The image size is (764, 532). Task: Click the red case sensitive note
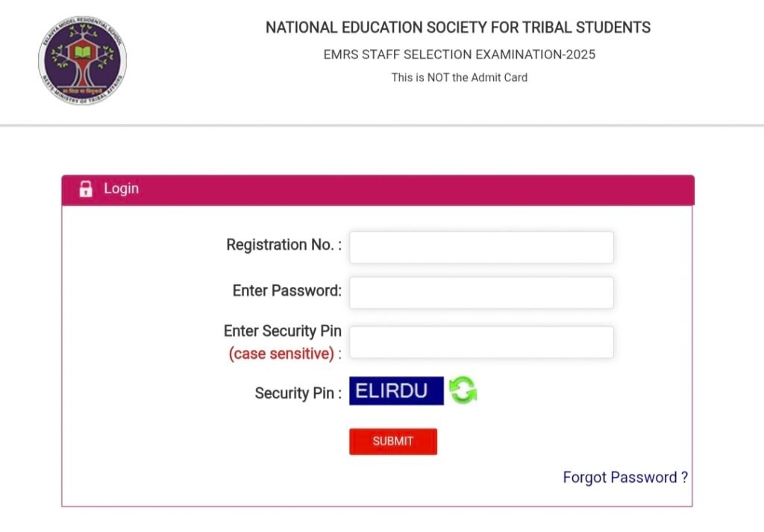click(x=281, y=354)
